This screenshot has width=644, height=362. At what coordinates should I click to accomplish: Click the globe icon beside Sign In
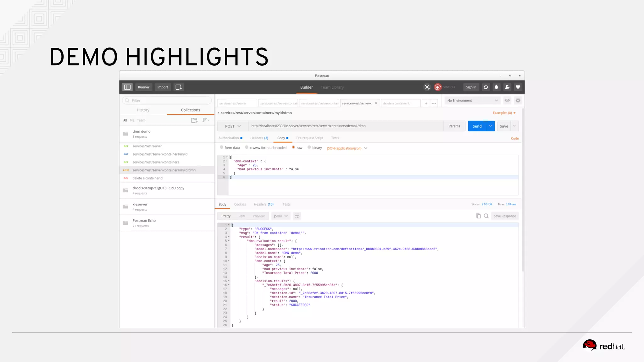point(486,87)
